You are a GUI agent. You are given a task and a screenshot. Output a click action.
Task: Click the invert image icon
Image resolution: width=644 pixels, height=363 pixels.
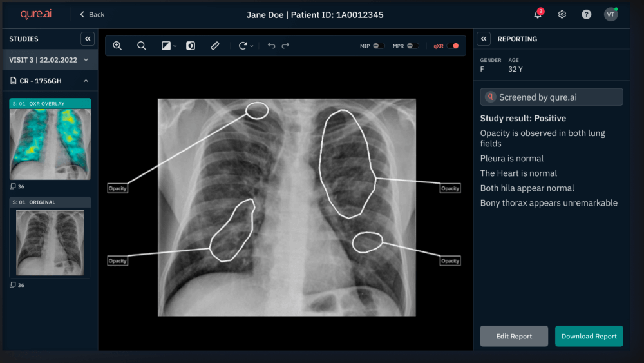191,46
